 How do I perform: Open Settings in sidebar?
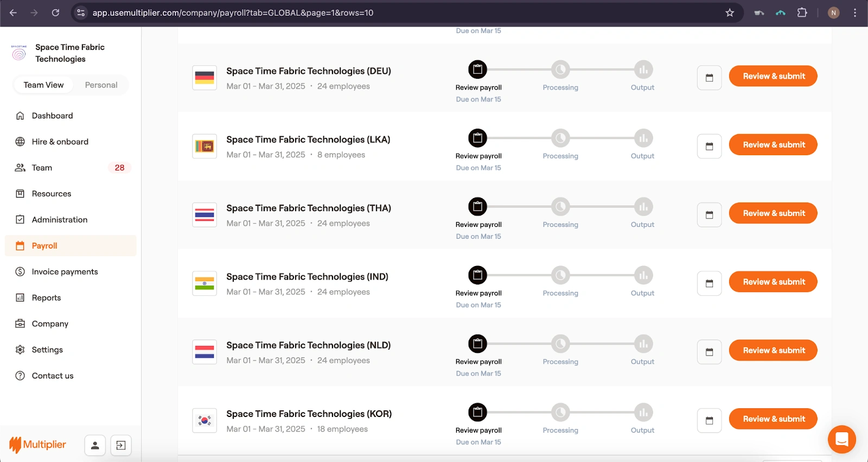pos(71,350)
